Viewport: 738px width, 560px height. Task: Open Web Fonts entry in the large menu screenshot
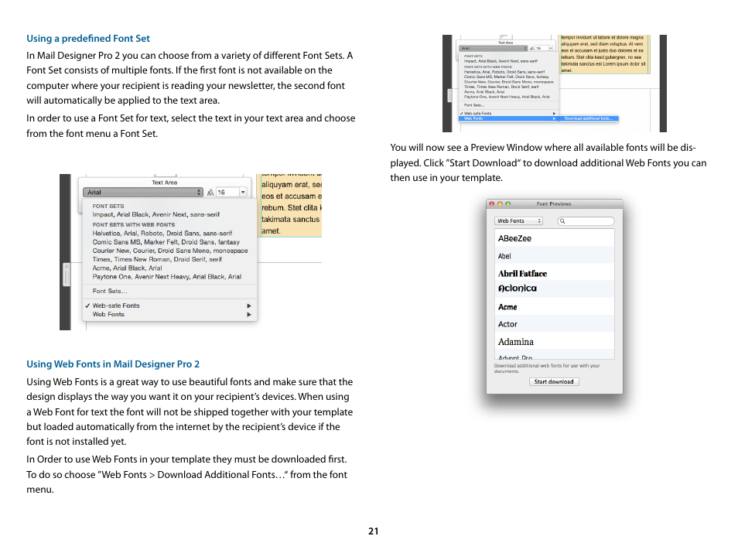[108, 314]
